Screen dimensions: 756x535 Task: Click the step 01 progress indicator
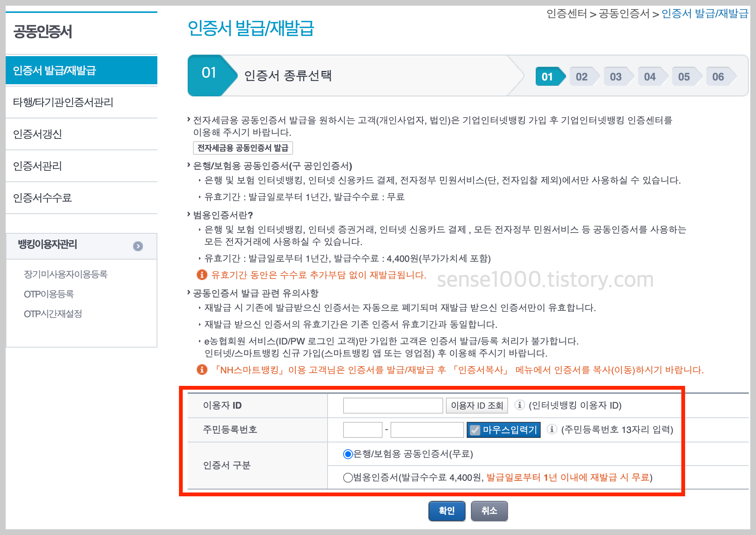(547, 76)
